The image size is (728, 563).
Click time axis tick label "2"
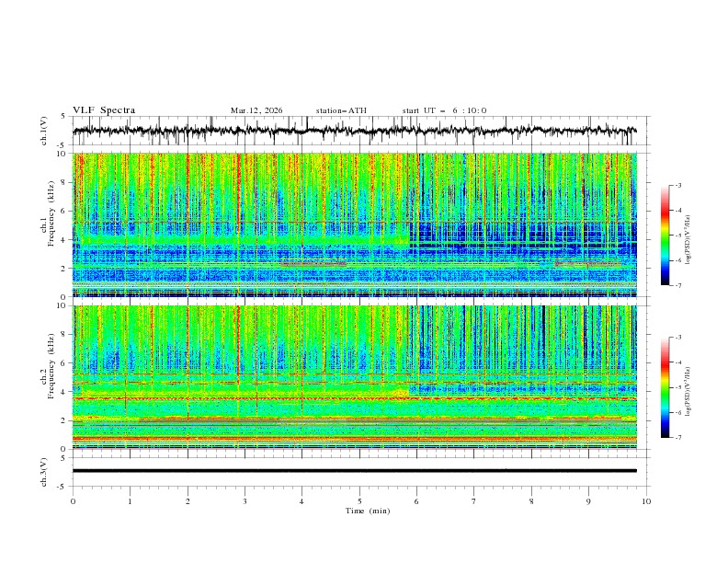pos(188,501)
